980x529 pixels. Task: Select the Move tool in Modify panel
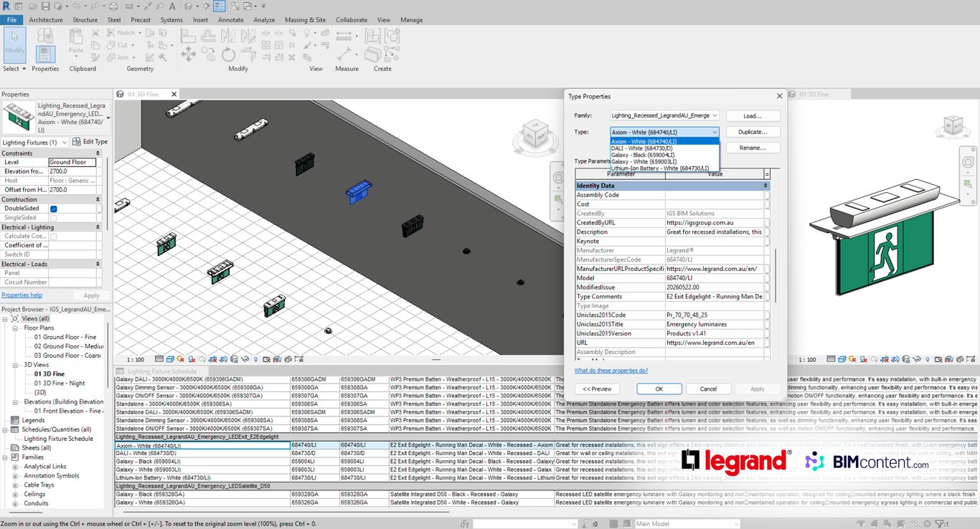[189, 54]
